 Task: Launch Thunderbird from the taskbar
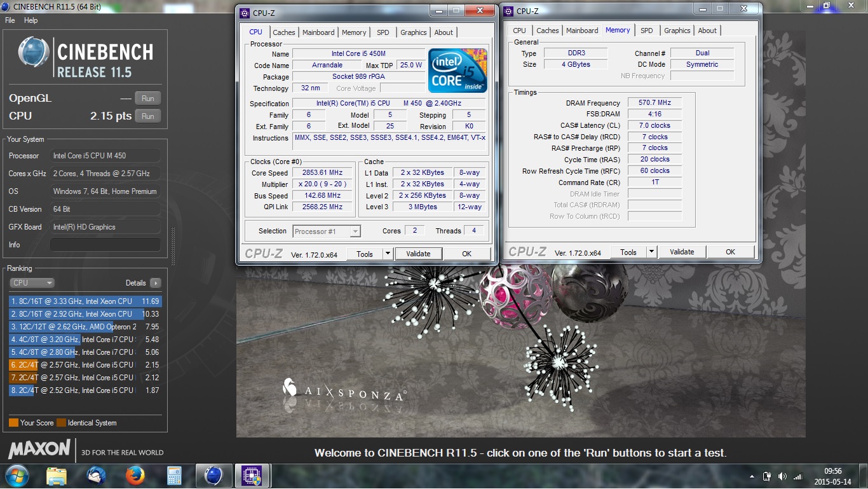tap(96, 476)
